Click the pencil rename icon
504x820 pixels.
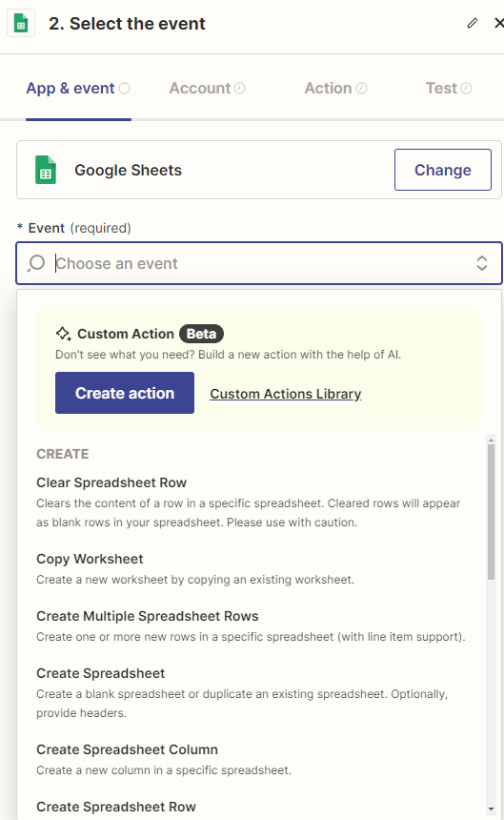pyautogui.click(x=473, y=23)
